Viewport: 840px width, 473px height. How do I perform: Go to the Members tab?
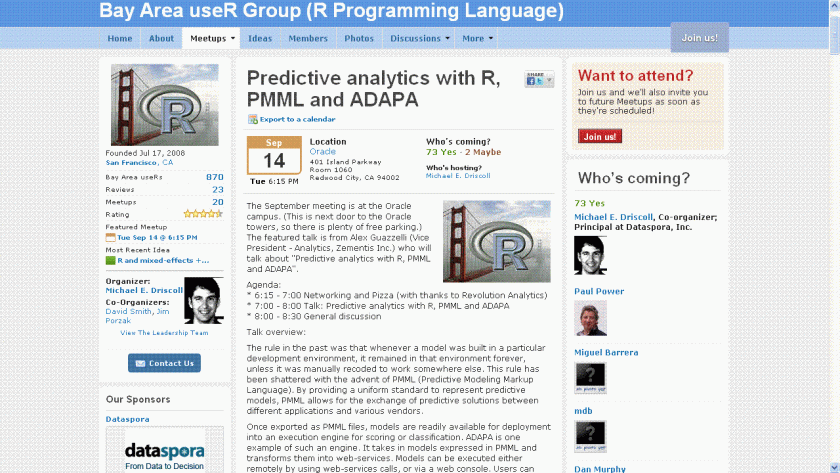pos(308,39)
